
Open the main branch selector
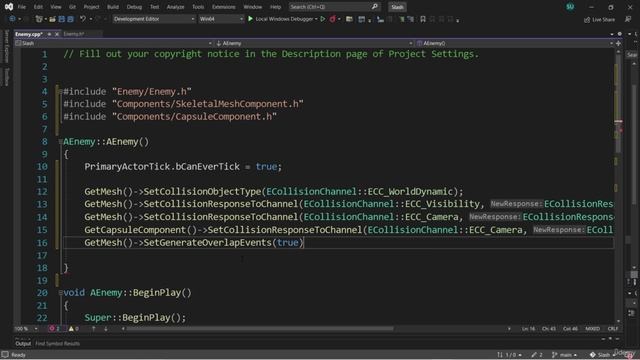click(564, 355)
